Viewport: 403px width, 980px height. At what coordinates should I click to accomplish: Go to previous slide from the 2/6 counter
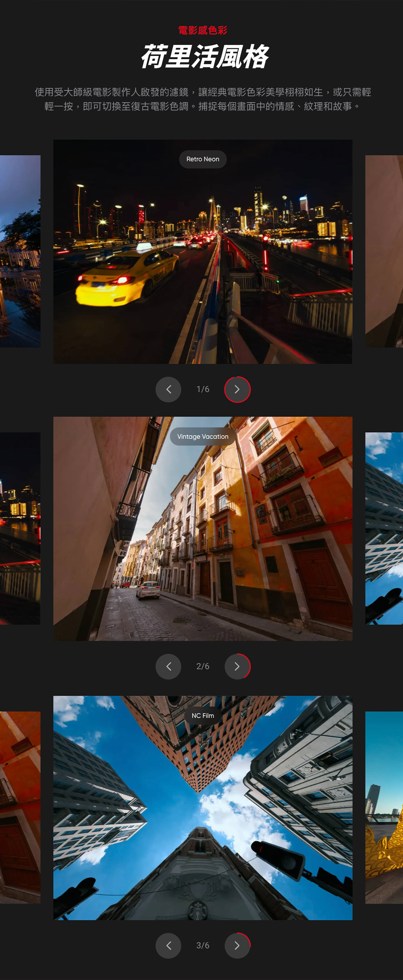coord(168,667)
